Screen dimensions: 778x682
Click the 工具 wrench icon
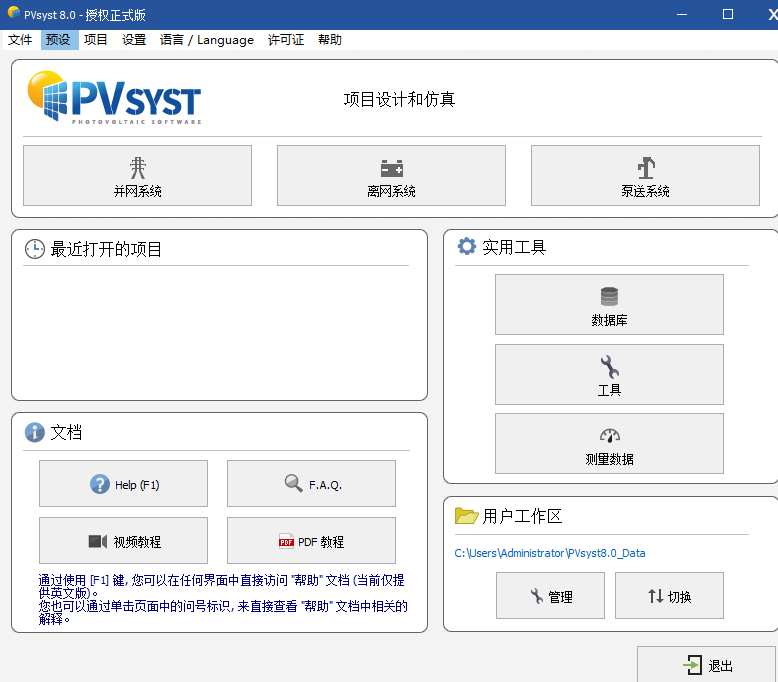click(x=609, y=367)
